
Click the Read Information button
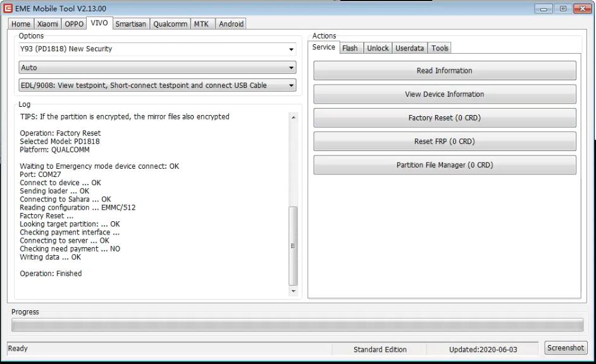point(444,71)
